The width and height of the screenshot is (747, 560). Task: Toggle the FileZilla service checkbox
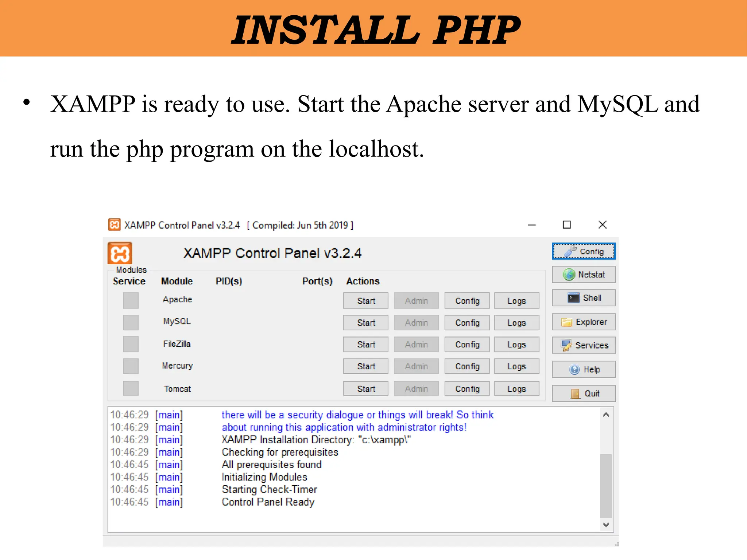pos(131,344)
